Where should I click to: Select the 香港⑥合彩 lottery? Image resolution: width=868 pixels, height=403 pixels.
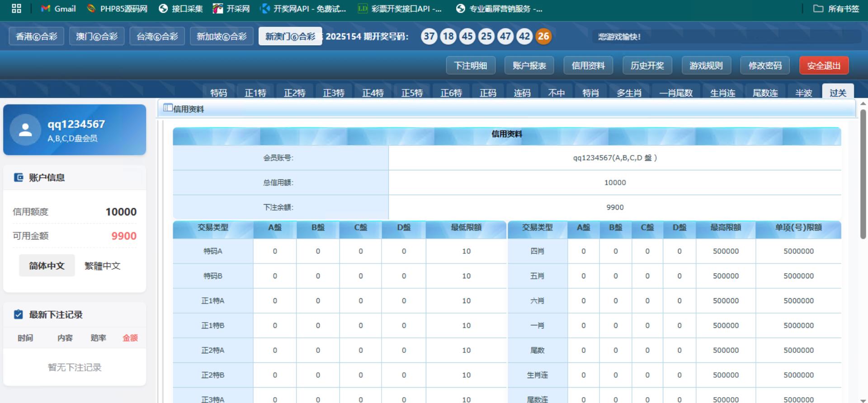point(37,36)
